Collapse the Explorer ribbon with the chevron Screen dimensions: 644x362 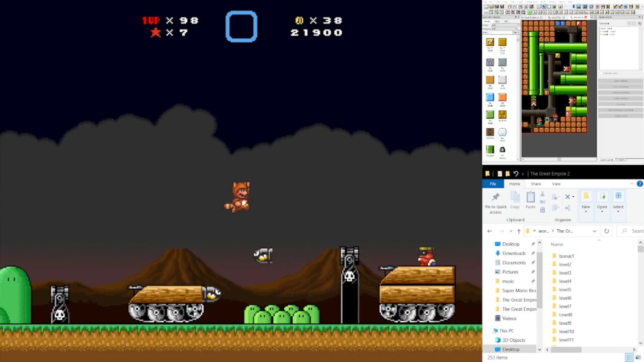pos(632,184)
